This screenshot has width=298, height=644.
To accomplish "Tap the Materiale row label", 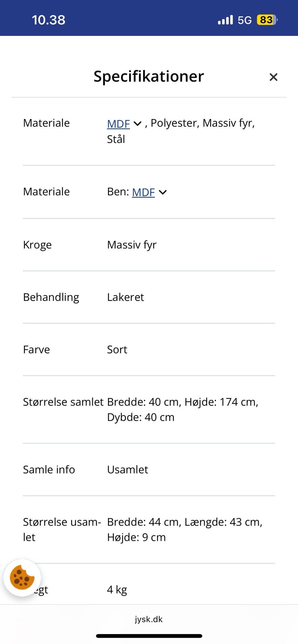I will pos(46,123).
